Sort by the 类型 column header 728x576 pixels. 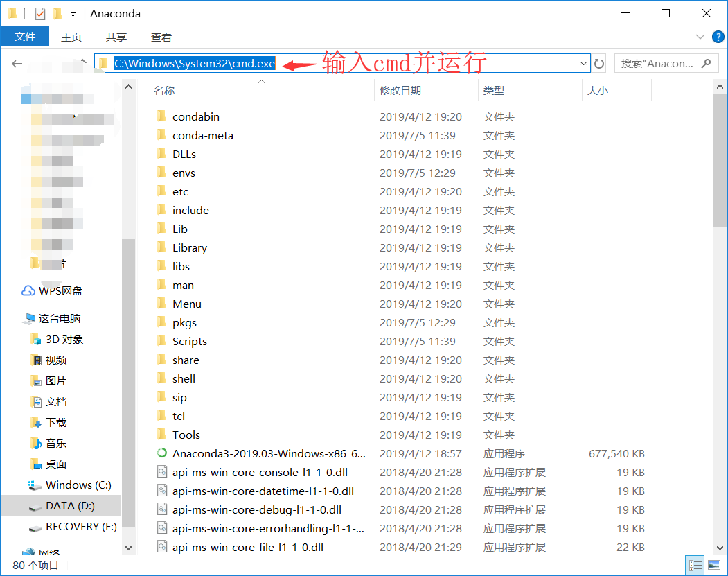494,90
